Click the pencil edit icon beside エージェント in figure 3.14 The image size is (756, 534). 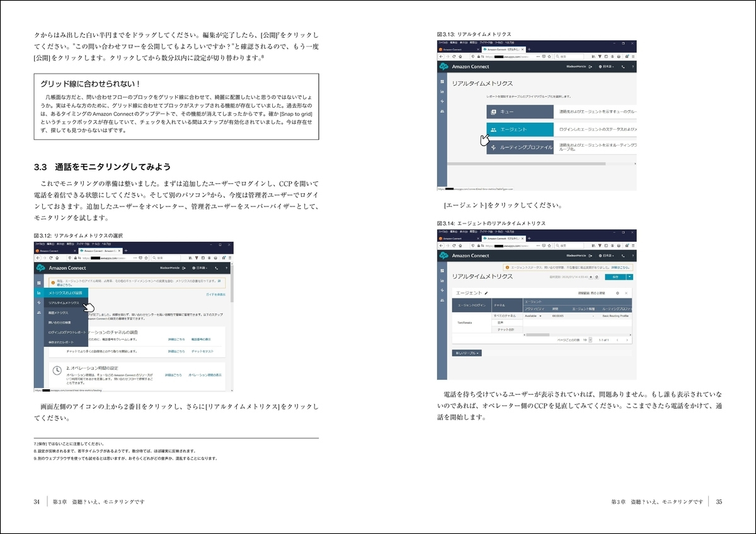[486, 293]
